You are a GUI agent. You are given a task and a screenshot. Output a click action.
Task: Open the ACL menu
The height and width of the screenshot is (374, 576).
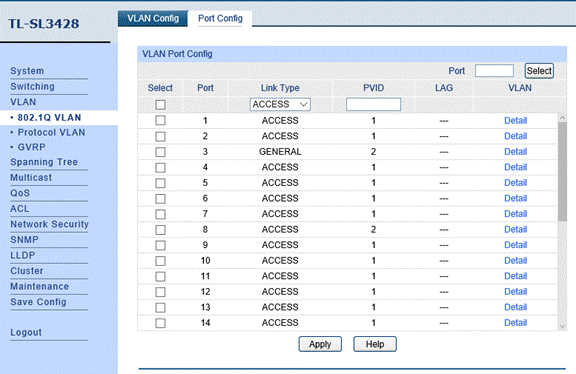pyautogui.click(x=20, y=209)
